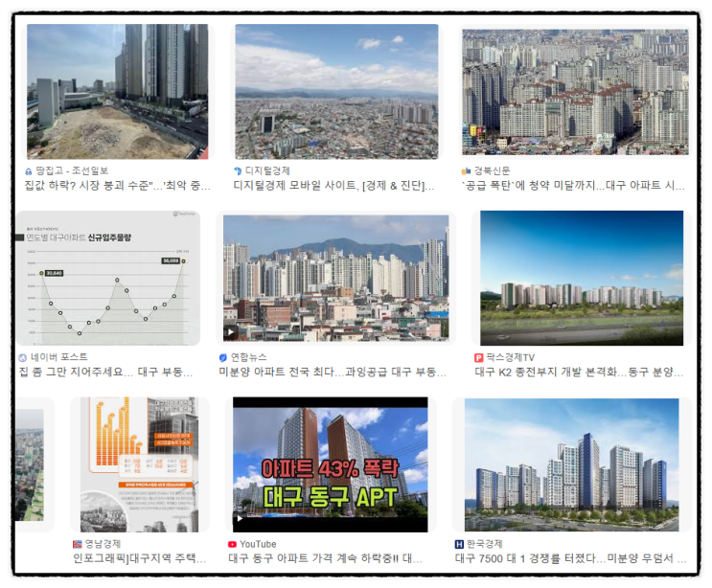Open the link 대구 동구 아파트 가격 계속 하락중

[x=325, y=558]
